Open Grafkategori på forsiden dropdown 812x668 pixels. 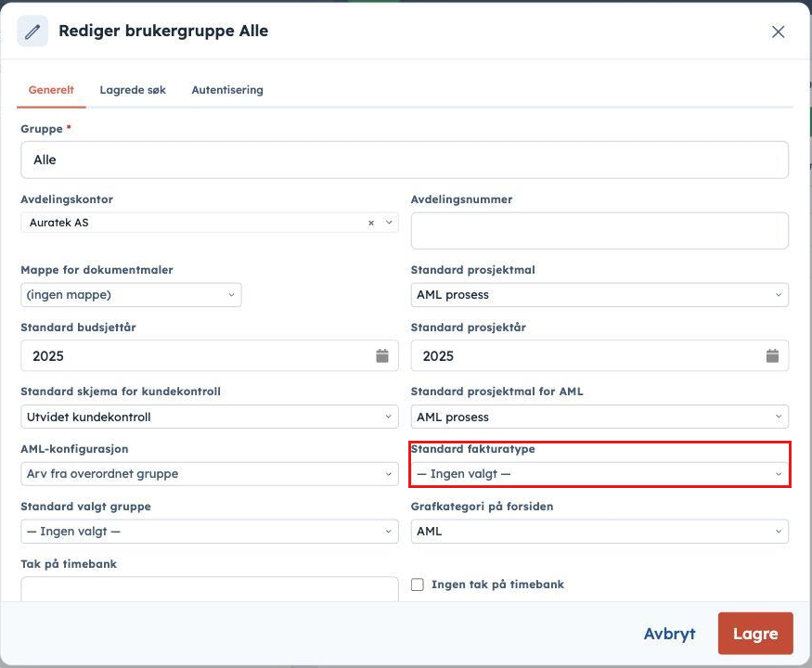(x=599, y=532)
